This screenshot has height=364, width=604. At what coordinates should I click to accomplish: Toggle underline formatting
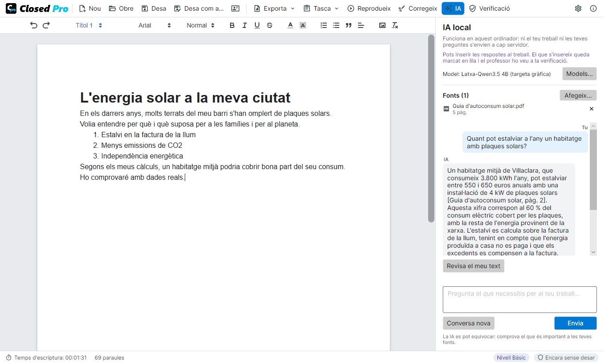coord(257,25)
